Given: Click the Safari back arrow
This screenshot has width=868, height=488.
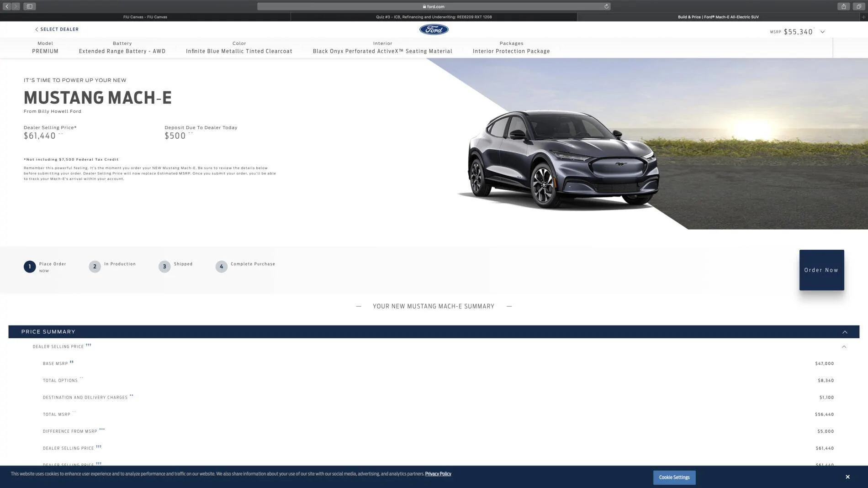Looking at the screenshot, I should (x=7, y=6).
